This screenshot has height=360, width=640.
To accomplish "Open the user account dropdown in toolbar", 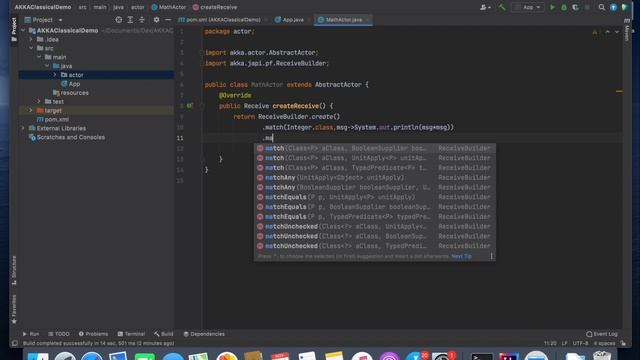I will [x=485, y=7].
